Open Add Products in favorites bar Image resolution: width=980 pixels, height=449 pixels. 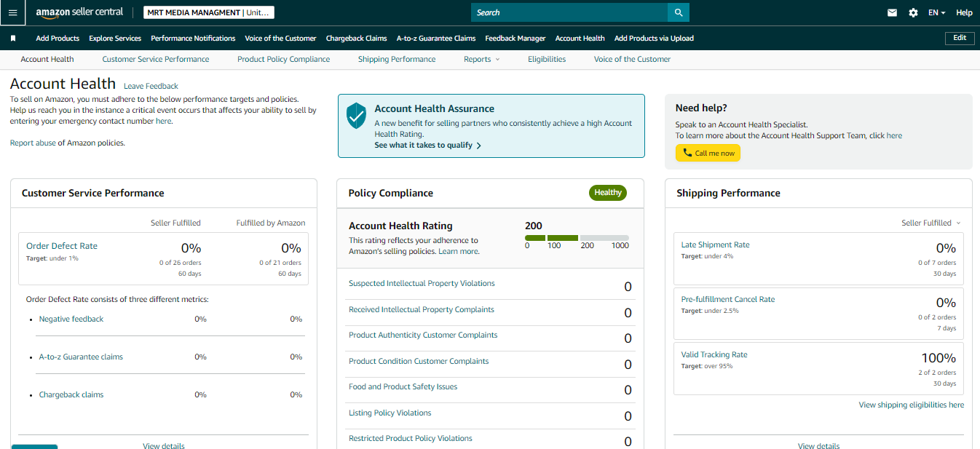click(58, 38)
